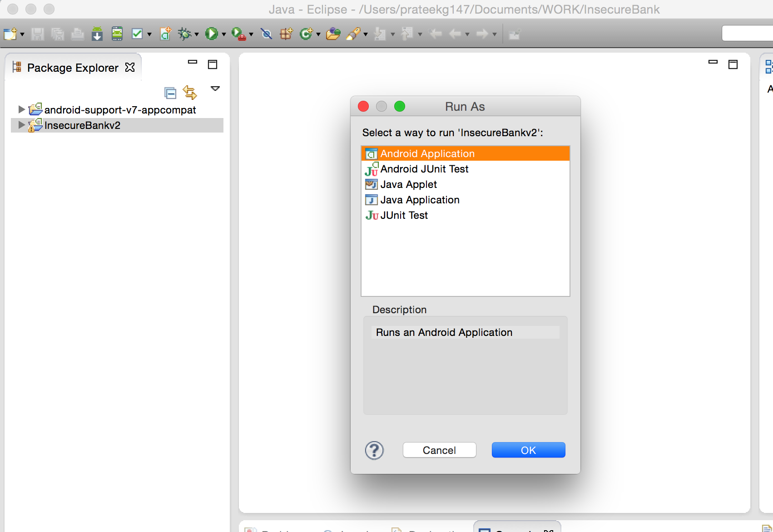Choose Android Application in the Run As list
The image size is (773, 532).
(466, 153)
